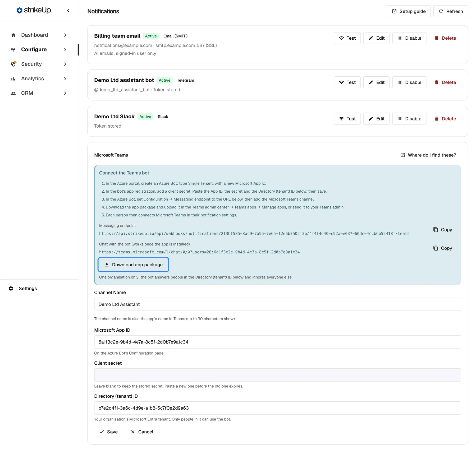Refresh the Notifications page
The image size is (476, 450).
point(451,11)
